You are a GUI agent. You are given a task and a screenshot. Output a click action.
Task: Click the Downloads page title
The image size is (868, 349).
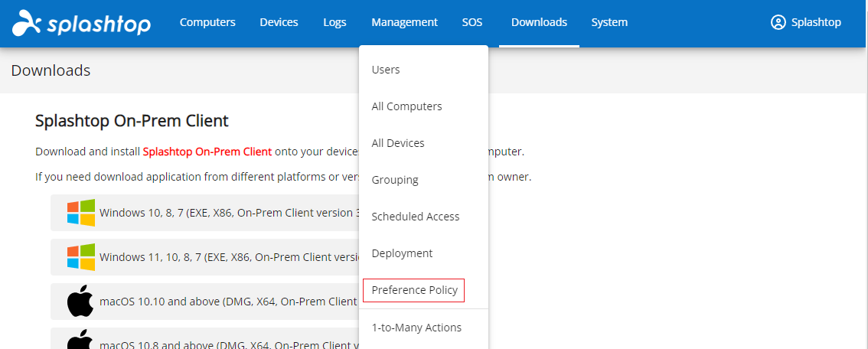[x=51, y=70]
